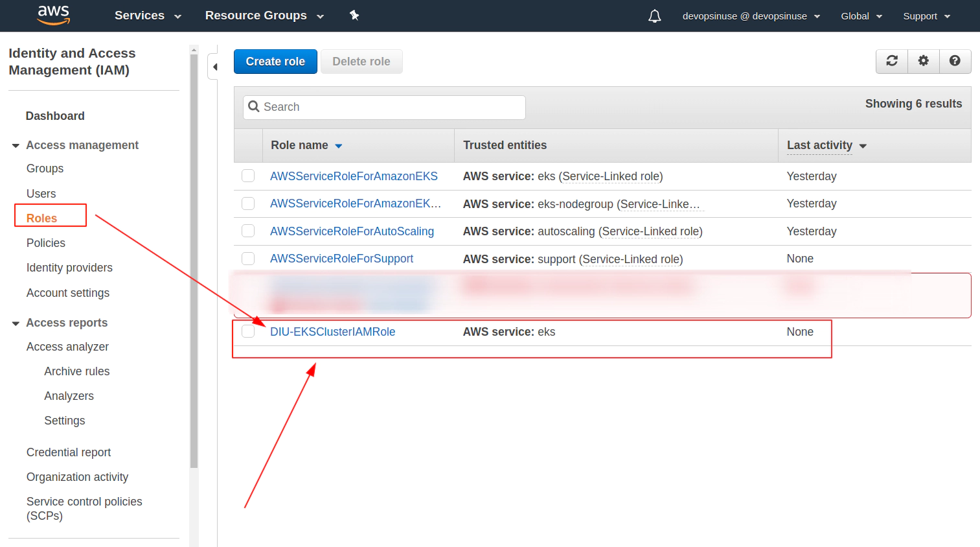Open Account settings
The width and height of the screenshot is (980, 547).
pos(68,293)
